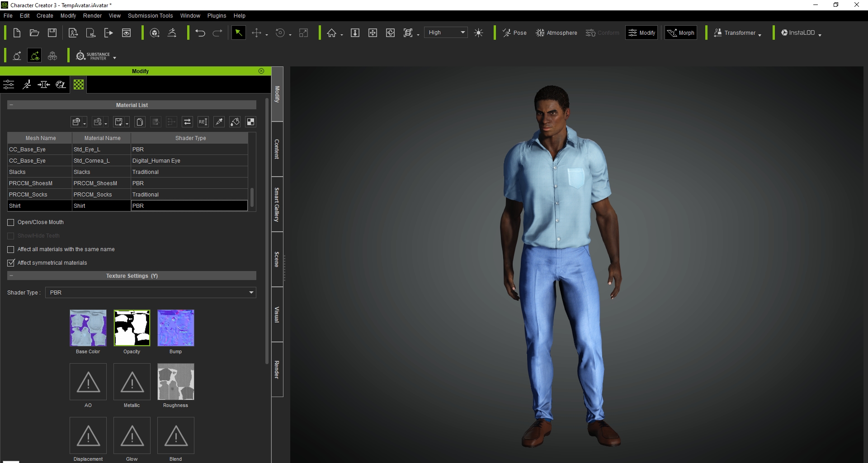Click the Undo arrow
The width and height of the screenshot is (868, 463).
(200, 33)
